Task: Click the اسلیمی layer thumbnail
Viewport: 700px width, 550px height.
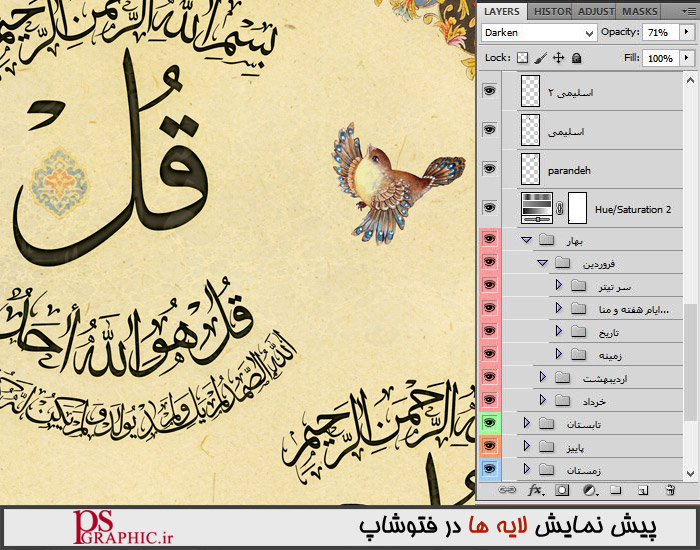Action: [x=530, y=130]
